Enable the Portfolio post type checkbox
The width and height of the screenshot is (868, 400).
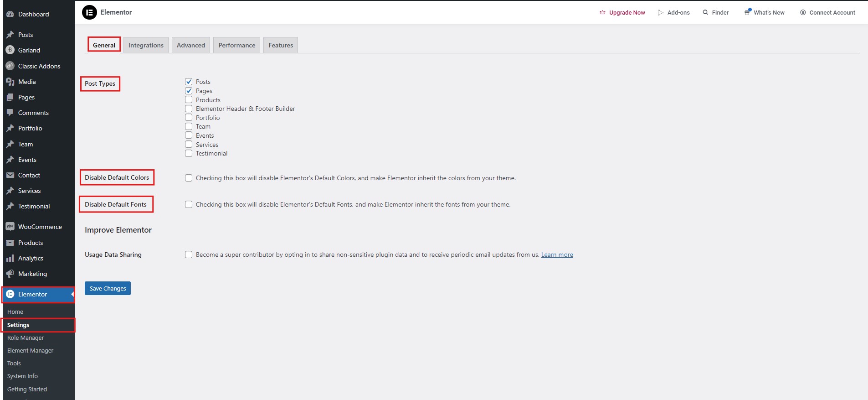[x=189, y=117]
